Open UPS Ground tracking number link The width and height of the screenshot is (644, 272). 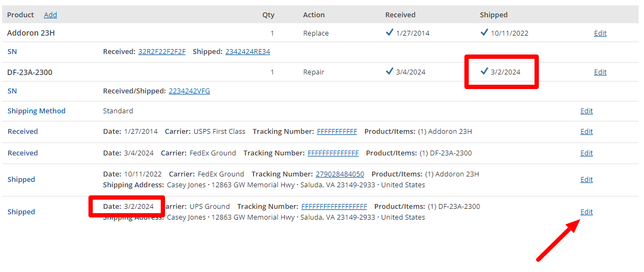point(334,207)
